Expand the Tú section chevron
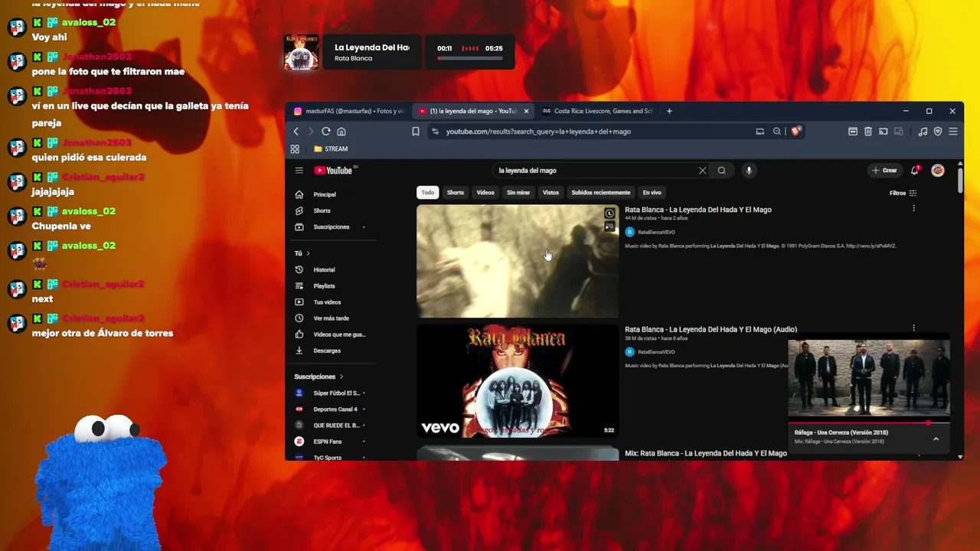 click(x=308, y=253)
